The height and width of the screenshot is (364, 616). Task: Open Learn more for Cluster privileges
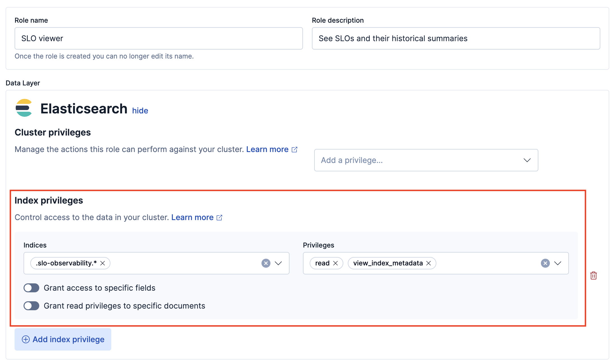[267, 150]
